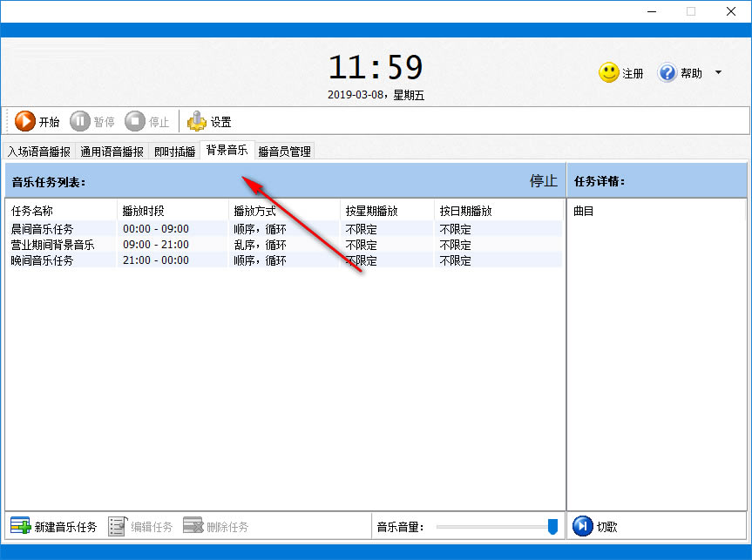Click the 删除任务 delete icon
Image resolution: width=752 pixels, height=560 pixels.
pyautogui.click(x=193, y=525)
